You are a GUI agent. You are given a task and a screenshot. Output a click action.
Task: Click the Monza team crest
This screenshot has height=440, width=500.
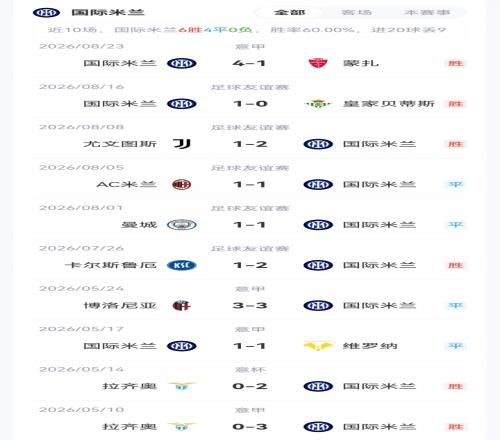tap(318, 63)
